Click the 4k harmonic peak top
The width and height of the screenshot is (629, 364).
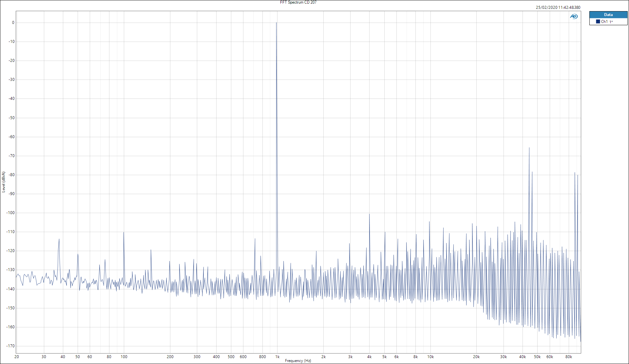369,214
